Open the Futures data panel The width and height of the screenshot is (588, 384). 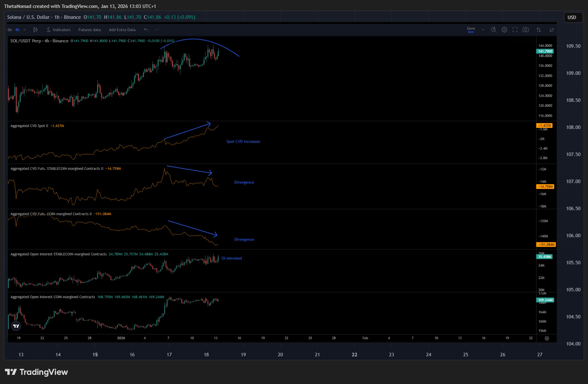90,30
